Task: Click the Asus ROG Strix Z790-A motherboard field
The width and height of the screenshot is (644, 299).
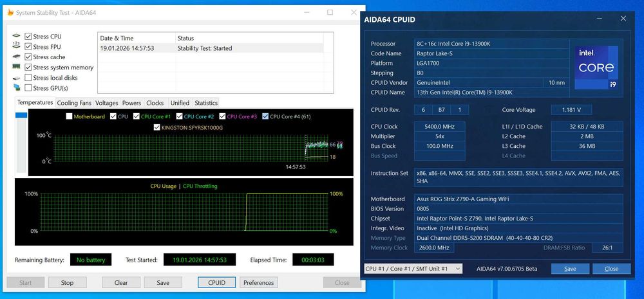Action: click(x=518, y=199)
